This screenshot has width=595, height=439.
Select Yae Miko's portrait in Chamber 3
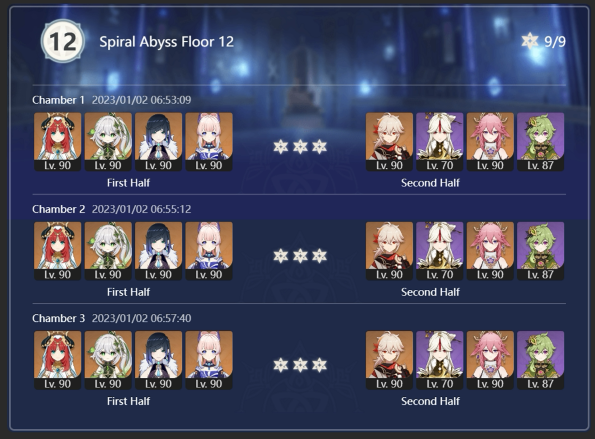click(x=490, y=360)
